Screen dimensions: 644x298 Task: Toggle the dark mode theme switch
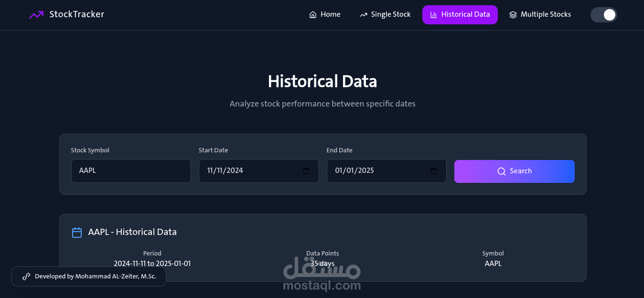[604, 15]
